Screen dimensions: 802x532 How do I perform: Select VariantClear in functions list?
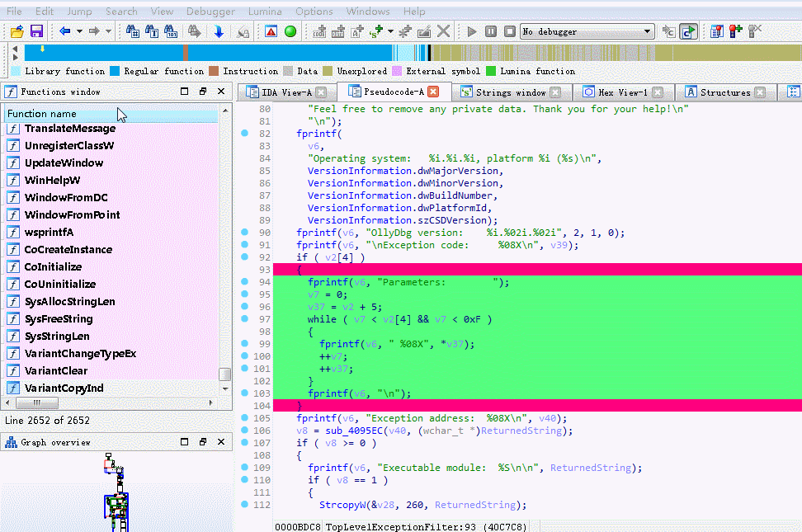point(56,371)
